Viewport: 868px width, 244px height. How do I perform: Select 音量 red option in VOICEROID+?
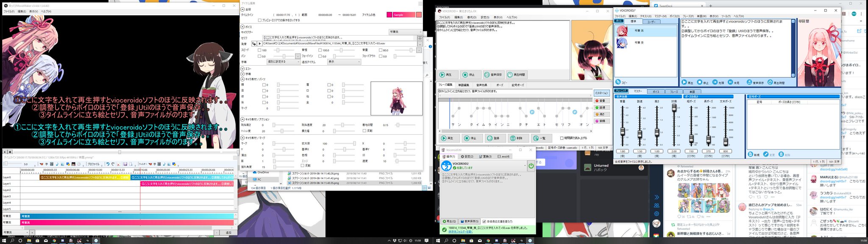(x=601, y=101)
